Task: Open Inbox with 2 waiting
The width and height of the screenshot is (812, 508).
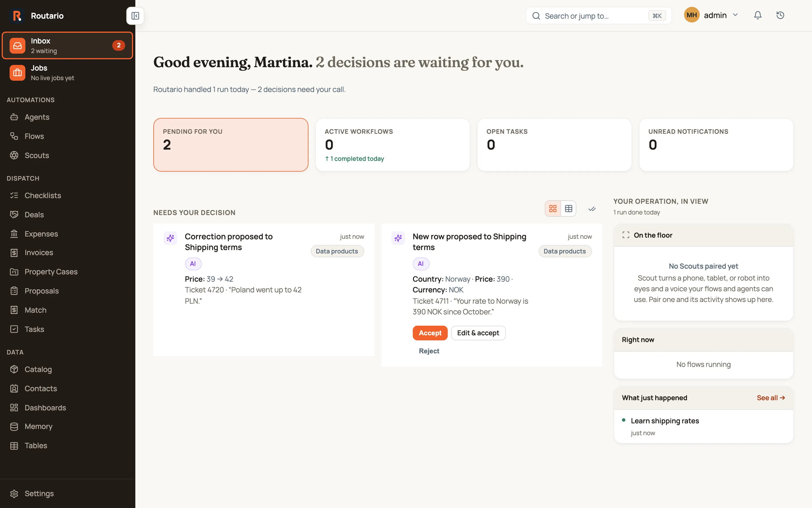Action: pyautogui.click(x=67, y=45)
